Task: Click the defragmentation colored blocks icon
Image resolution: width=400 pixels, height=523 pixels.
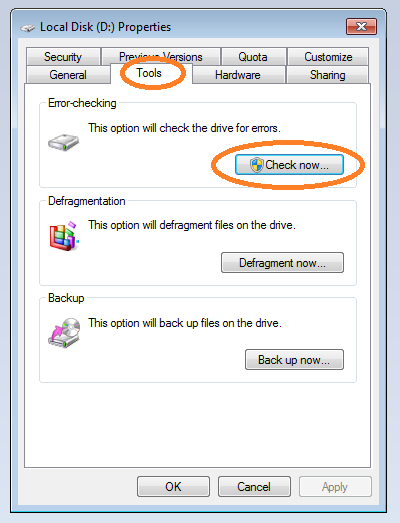Action: point(64,236)
